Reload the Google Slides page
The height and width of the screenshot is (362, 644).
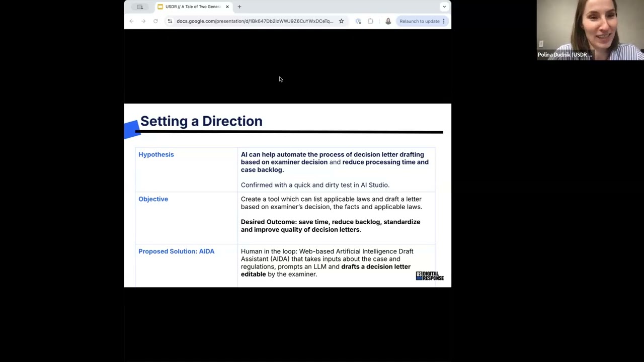[155, 21]
